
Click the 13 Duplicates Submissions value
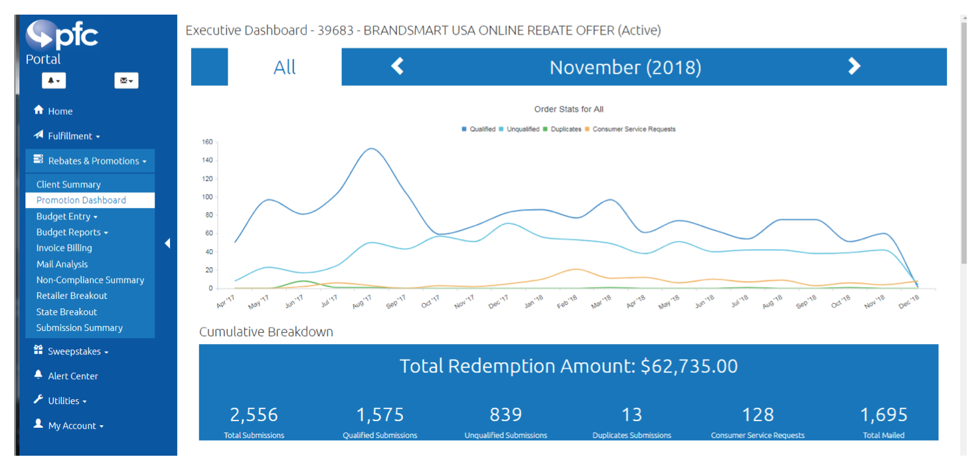point(632,415)
